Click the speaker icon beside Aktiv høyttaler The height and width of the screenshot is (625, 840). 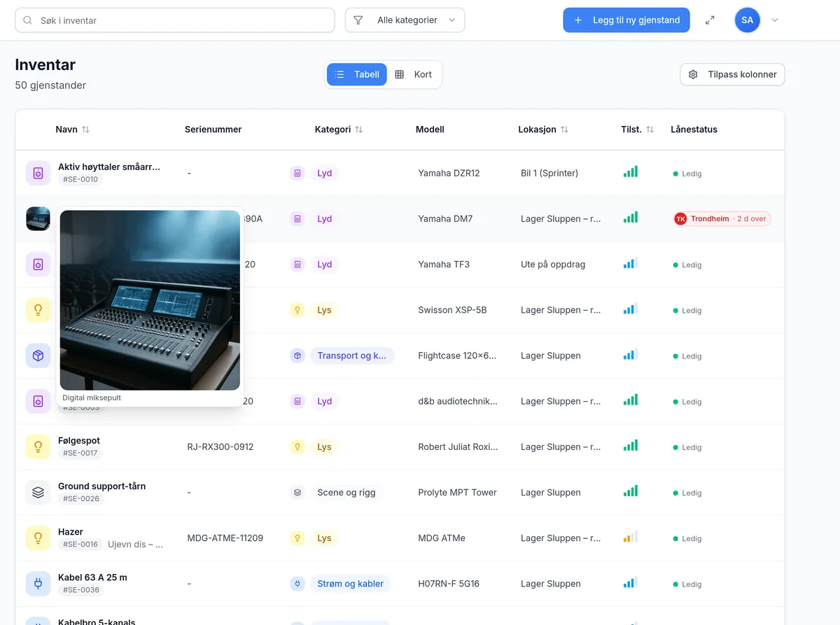pyautogui.click(x=38, y=173)
